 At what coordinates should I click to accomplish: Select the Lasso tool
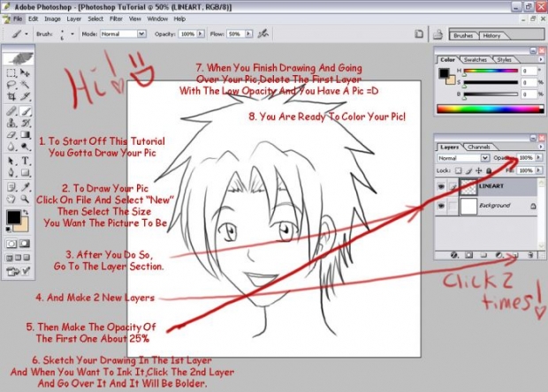11,85
